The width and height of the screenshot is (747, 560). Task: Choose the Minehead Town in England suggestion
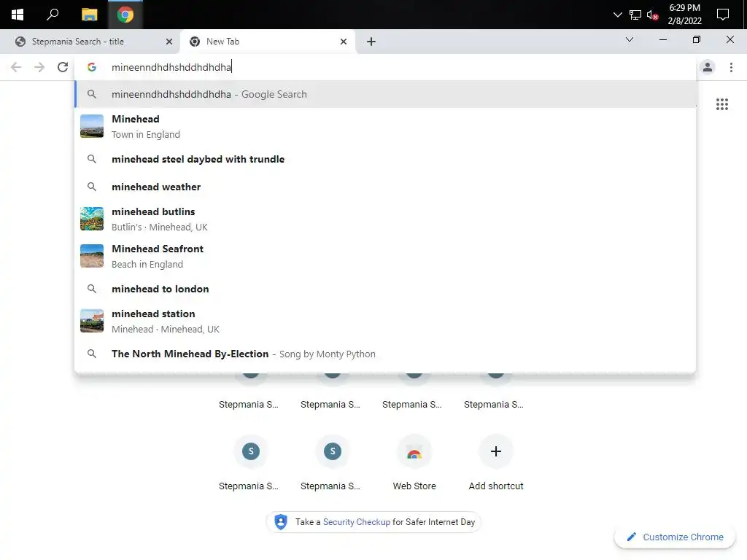[x=385, y=127]
